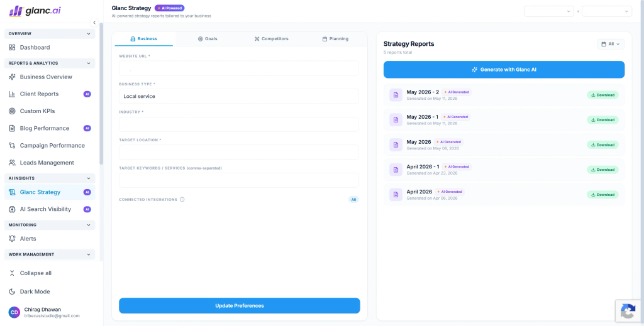Viewport: 644px width, 326px height.
Task: Switch to the Competitors tab
Action: pyautogui.click(x=272, y=39)
